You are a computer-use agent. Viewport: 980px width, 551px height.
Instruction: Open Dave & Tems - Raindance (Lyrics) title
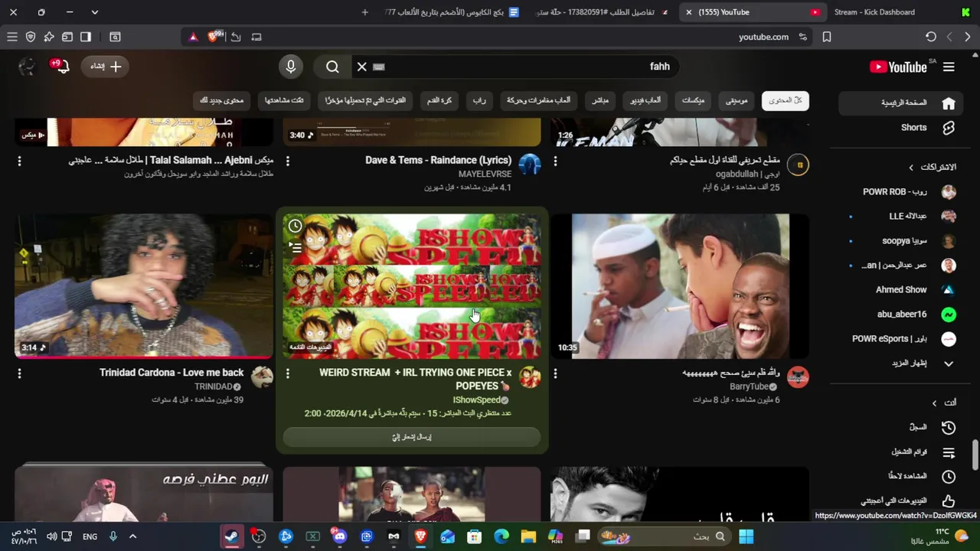click(x=438, y=160)
